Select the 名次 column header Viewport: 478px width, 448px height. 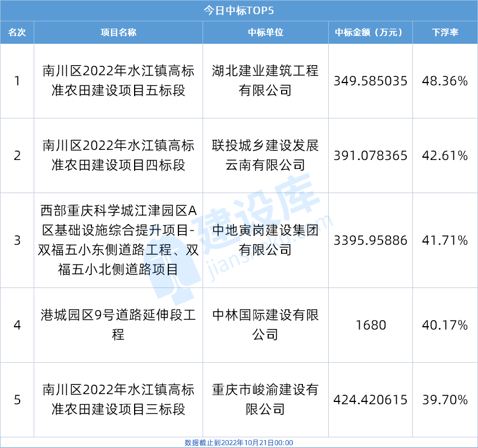17,33
